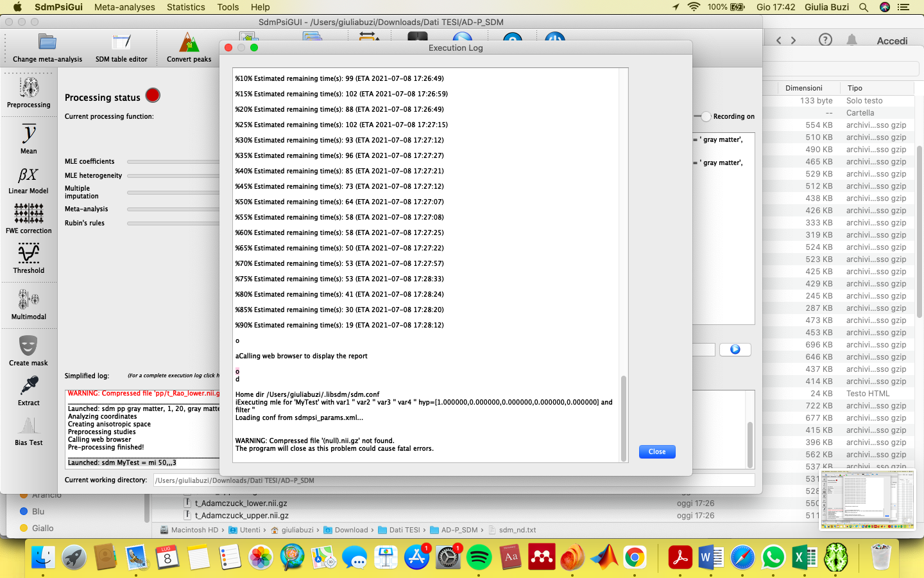Select the Mean analysis icon

(x=29, y=139)
